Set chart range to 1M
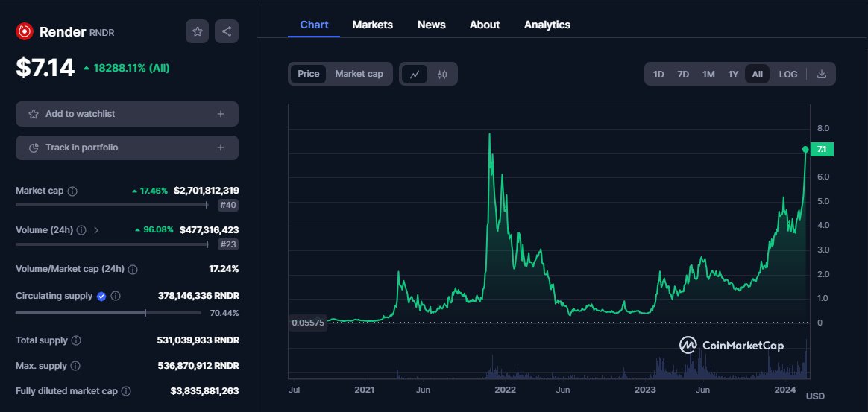The height and width of the screenshot is (412, 868). pyautogui.click(x=708, y=74)
